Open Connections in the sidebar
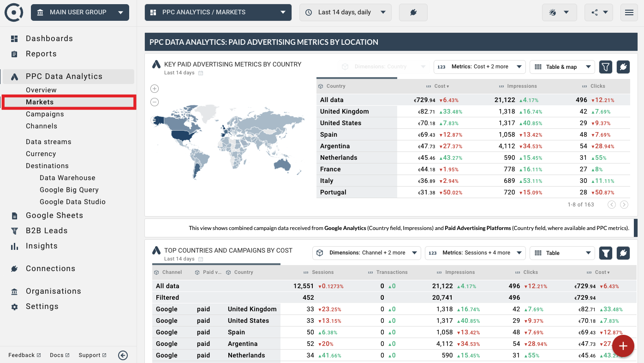This screenshot has width=644, height=363. click(x=50, y=269)
